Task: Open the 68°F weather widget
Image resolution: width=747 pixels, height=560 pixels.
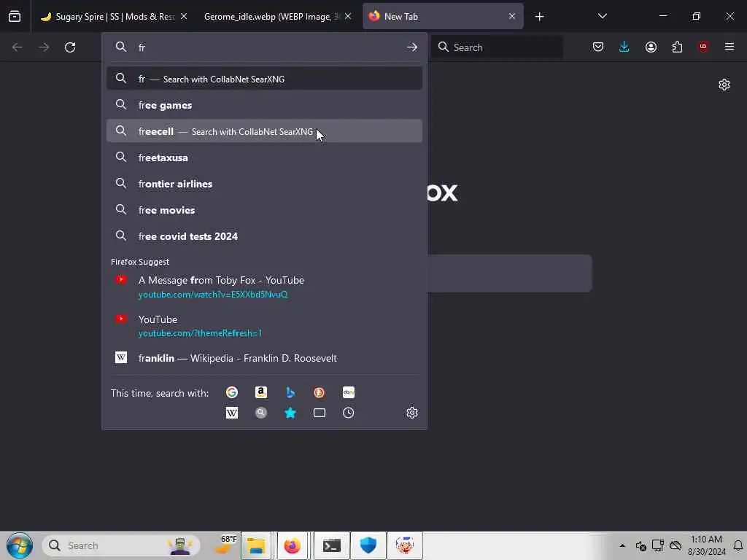Action: point(225,545)
